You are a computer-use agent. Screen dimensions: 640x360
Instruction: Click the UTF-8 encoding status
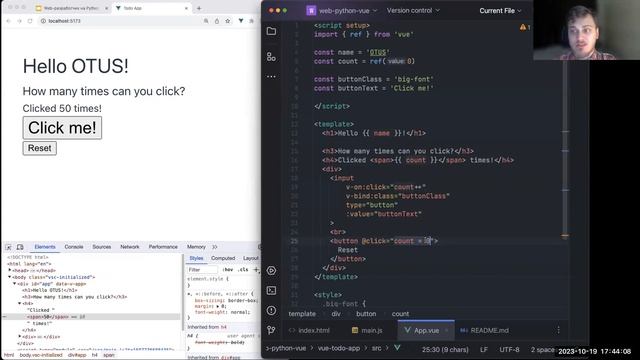[509, 349]
